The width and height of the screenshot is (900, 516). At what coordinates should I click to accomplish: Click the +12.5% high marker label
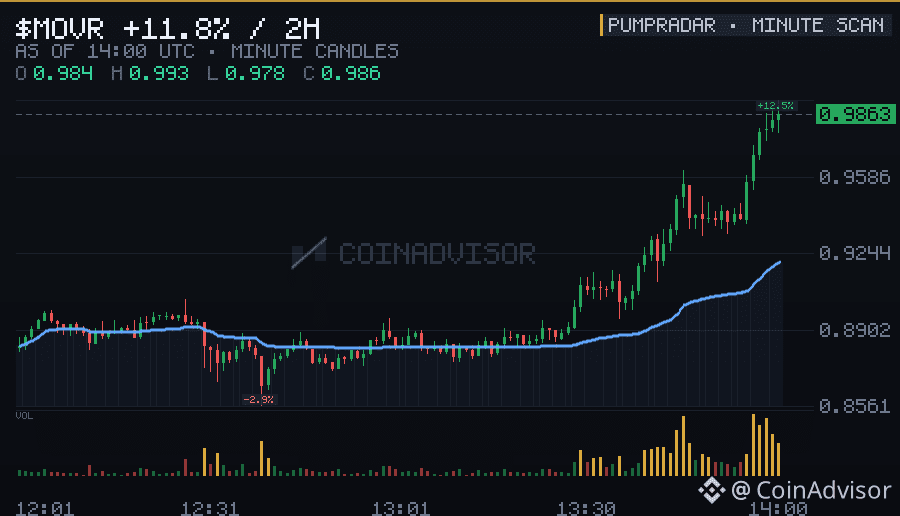775,106
